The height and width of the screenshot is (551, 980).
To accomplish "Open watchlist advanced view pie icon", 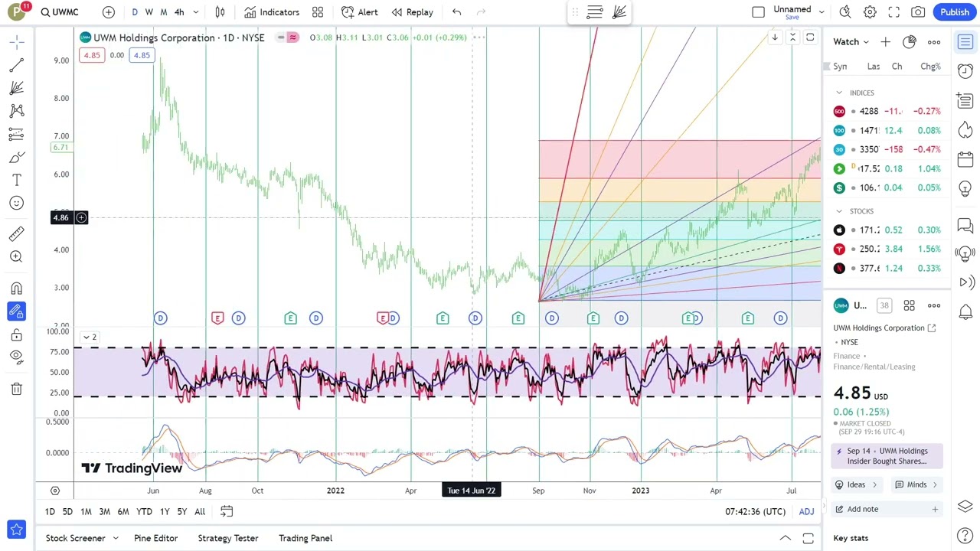I will pyautogui.click(x=909, y=42).
